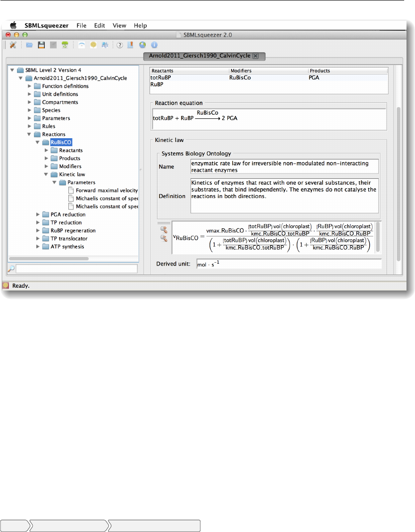Select PGA in the products column

coord(314,78)
